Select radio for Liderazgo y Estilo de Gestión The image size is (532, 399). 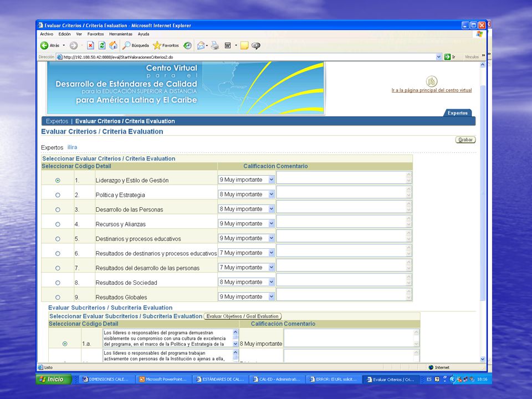point(58,181)
